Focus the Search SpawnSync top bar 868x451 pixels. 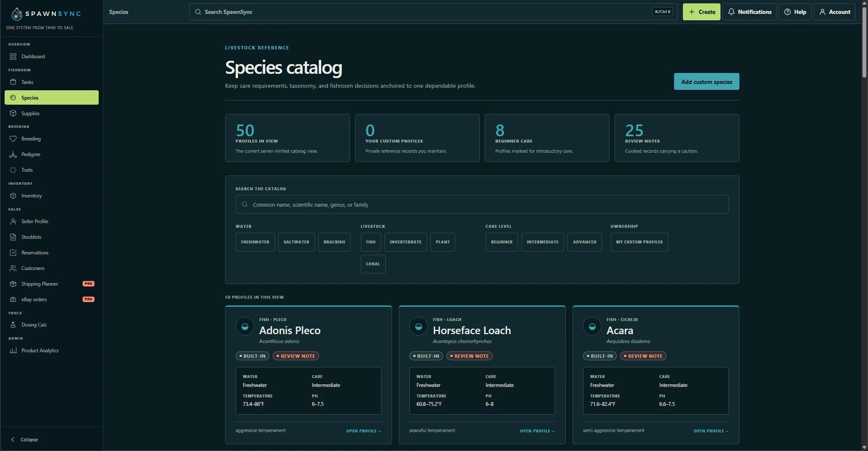433,12
